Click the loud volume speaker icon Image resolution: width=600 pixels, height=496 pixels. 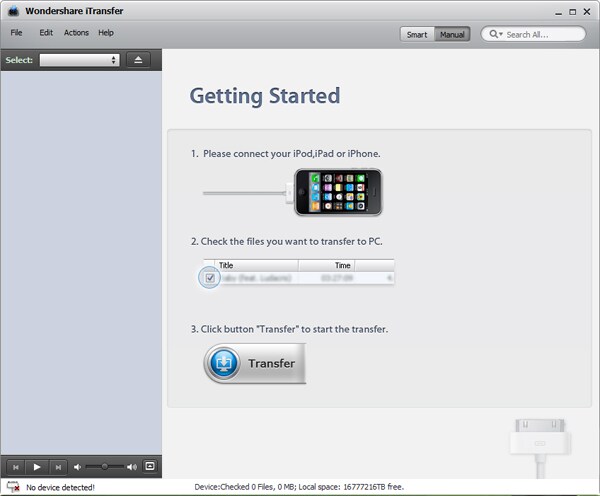tap(132, 467)
